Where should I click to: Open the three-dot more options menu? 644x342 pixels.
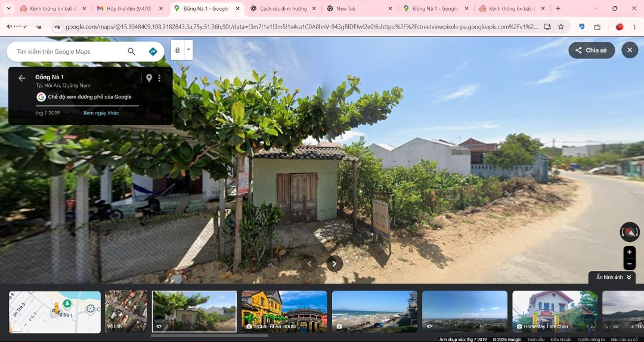159,78
